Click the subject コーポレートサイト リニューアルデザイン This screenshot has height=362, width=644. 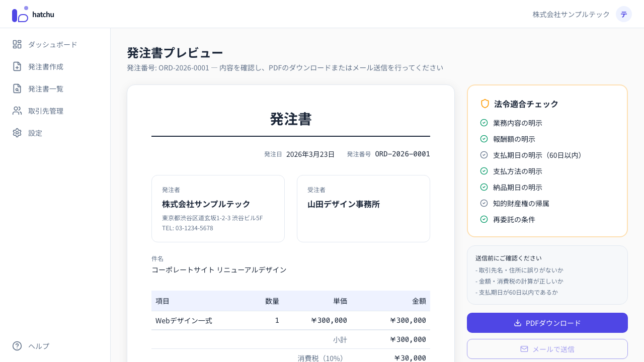[x=219, y=269]
